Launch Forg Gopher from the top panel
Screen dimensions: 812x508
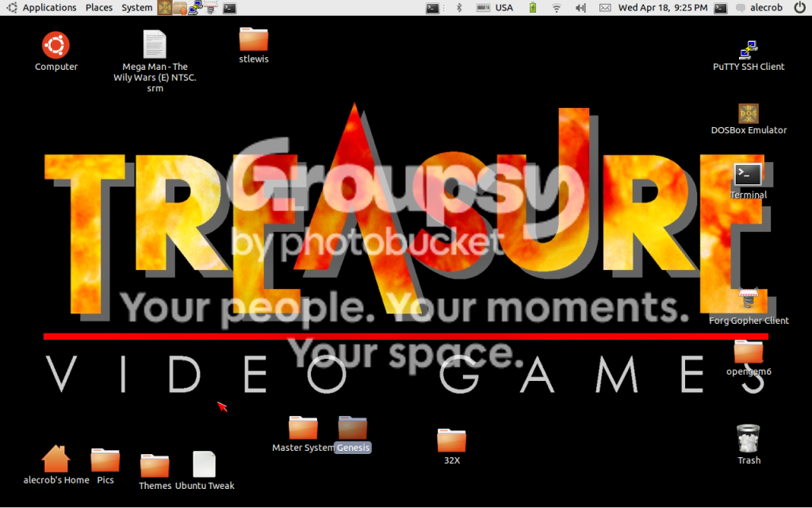coord(211,8)
